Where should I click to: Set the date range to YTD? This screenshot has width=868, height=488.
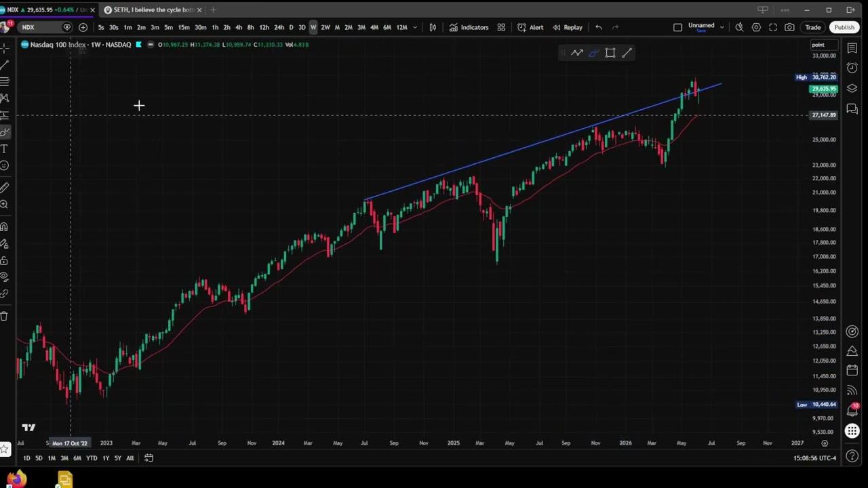pos(92,458)
